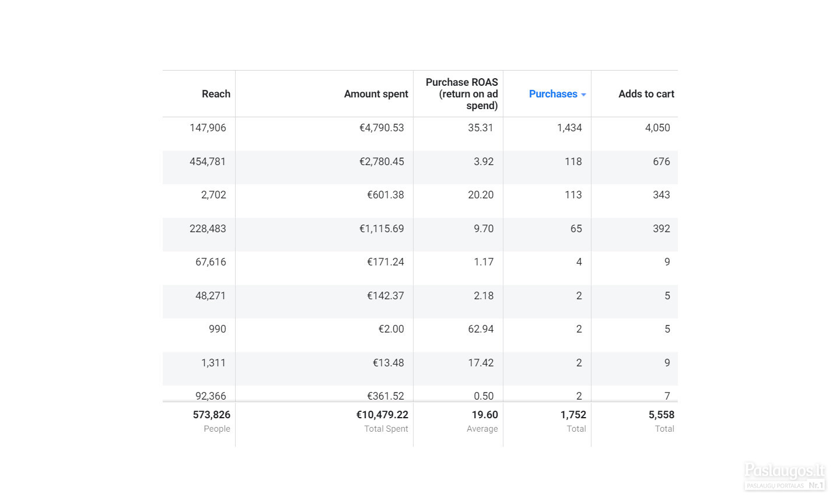Select the amount €2.00

coord(391,329)
